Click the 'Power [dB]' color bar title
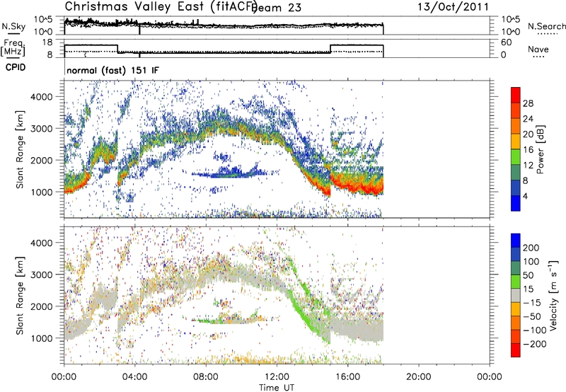This screenshot has width=566, height=392. coord(541,149)
